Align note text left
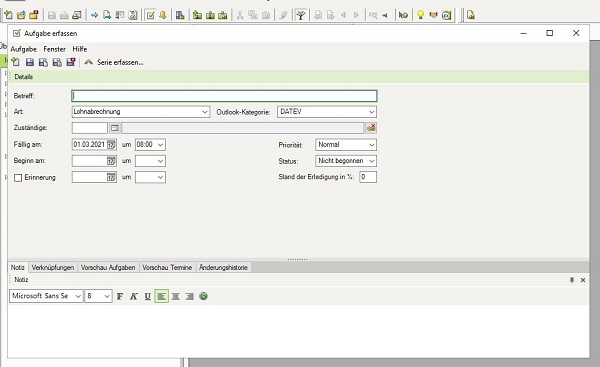 tap(161, 296)
